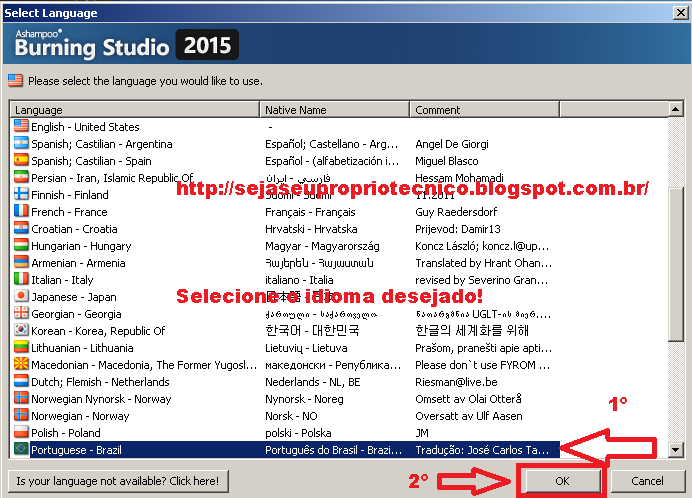Screen dimensions: 692x498
Task: Click 'Nederlands - NL, BE' native name
Action: click(312, 382)
